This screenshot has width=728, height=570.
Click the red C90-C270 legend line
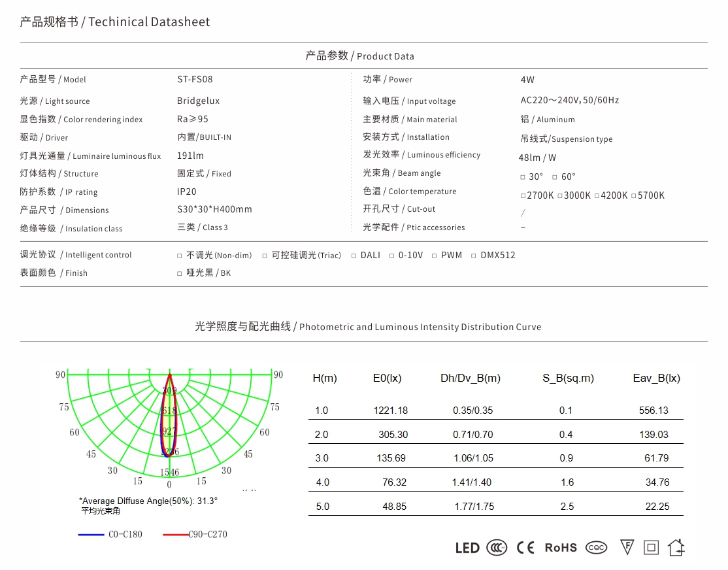pos(175,535)
